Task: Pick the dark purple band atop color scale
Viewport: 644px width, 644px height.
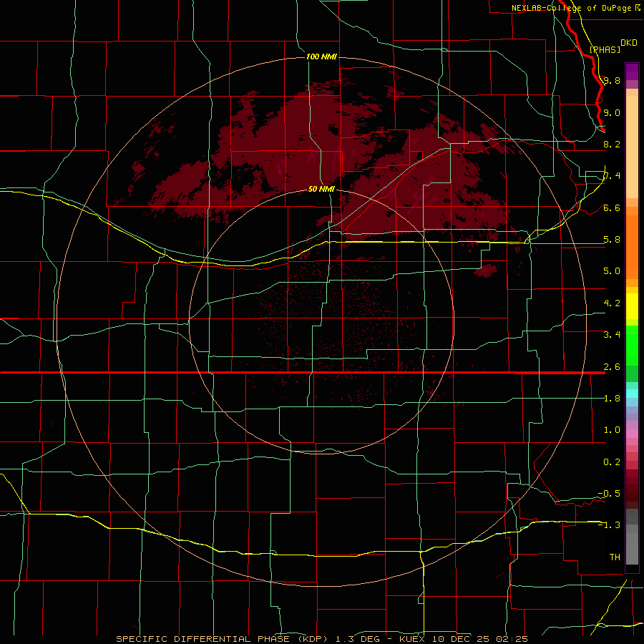Action: tap(632, 72)
